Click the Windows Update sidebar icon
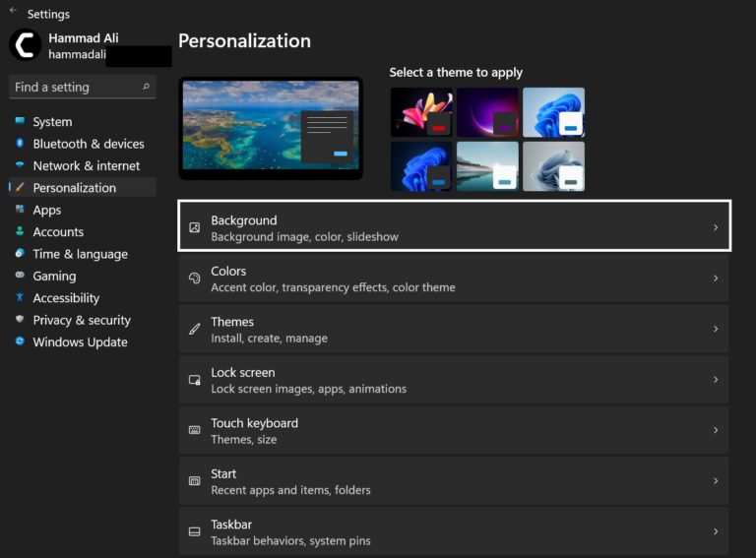 tap(20, 341)
